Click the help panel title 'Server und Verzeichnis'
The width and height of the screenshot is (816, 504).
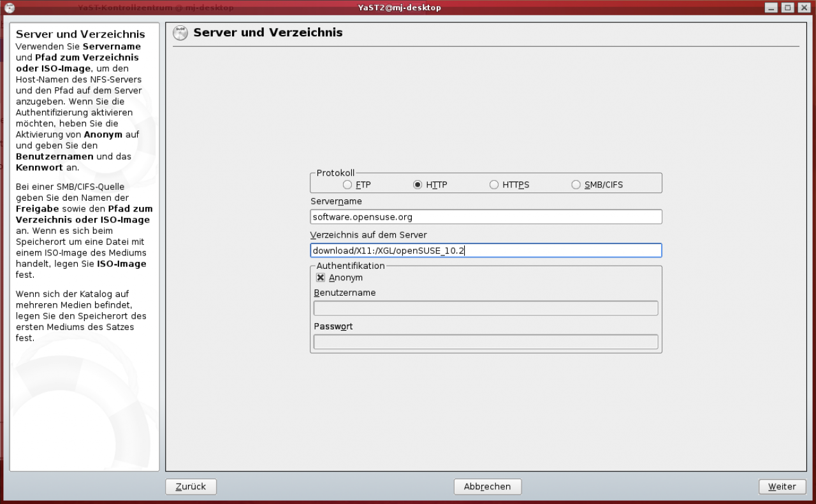click(80, 34)
